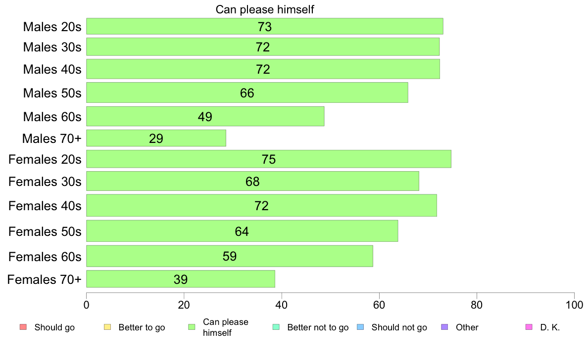Click the red Should go legend swatch
Image resolution: width=588 pixels, height=364 pixels.
point(23,327)
